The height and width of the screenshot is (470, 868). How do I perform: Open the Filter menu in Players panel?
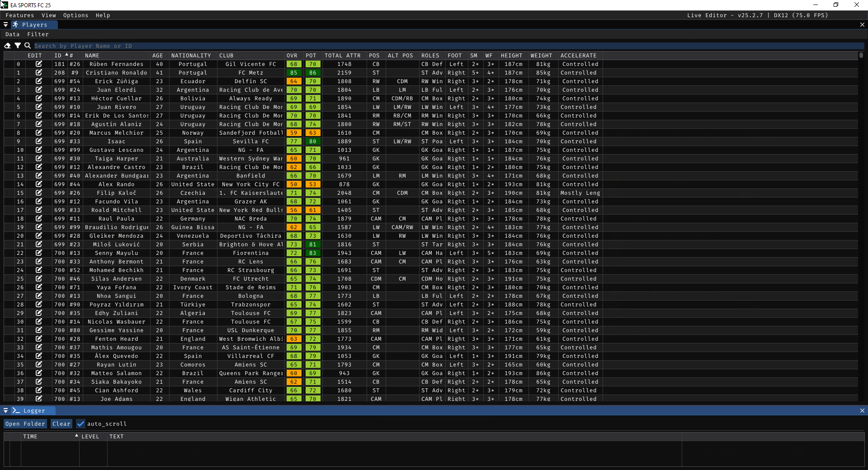pos(38,34)
